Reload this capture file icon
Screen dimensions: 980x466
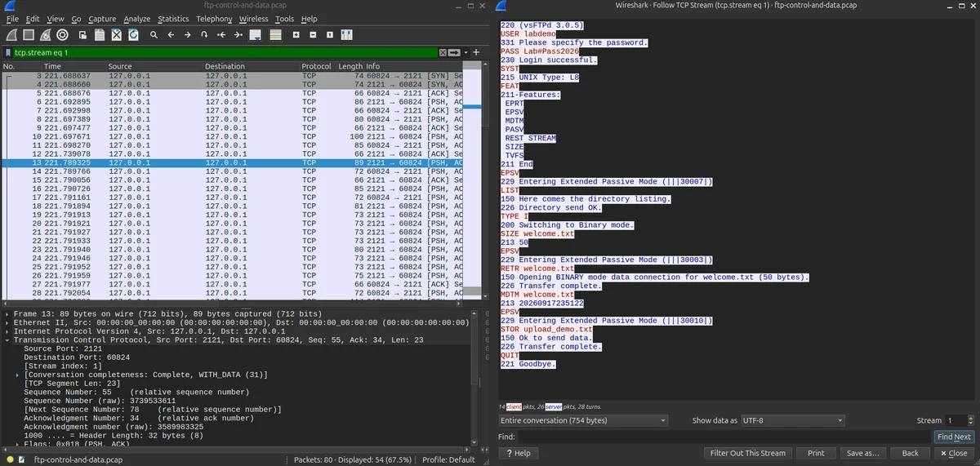[x=134, y=35]
